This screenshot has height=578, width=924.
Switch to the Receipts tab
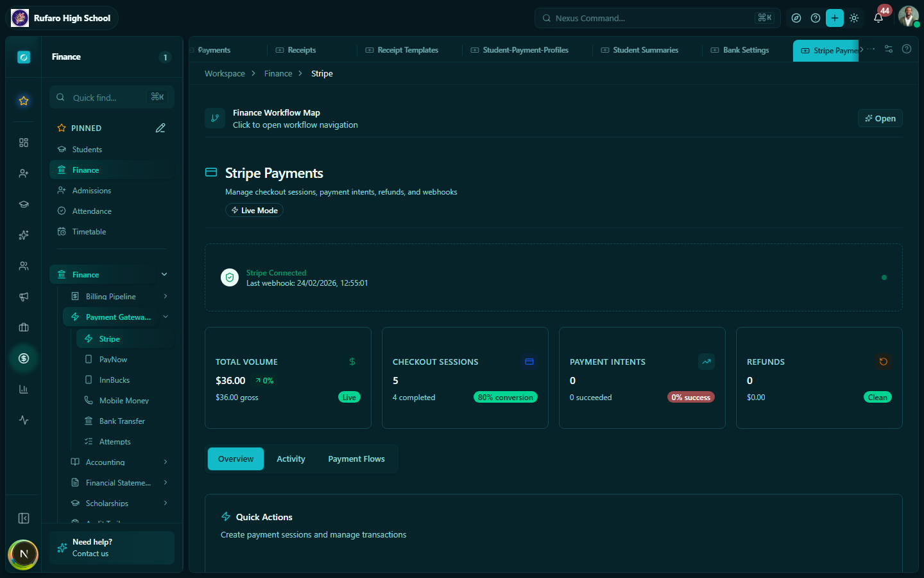click(296, 50)
